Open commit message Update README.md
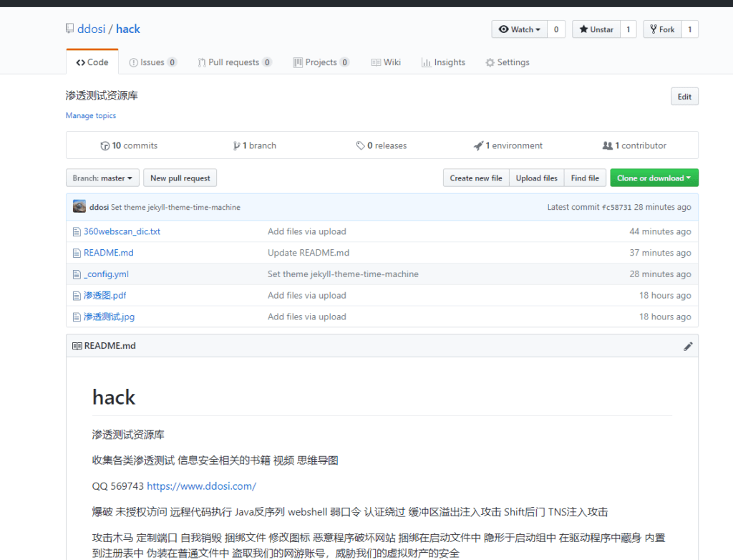733x560 pixels. pos(309,253)
